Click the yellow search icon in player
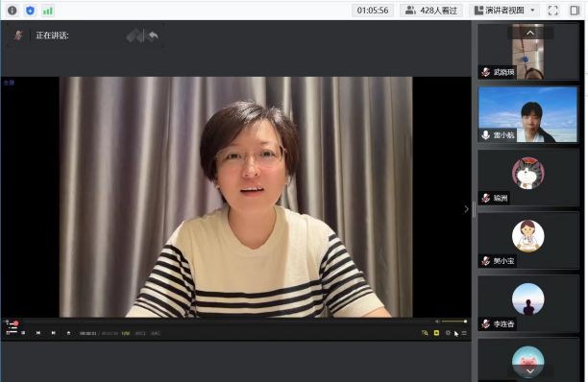588x382 pixels. (425, 332)
